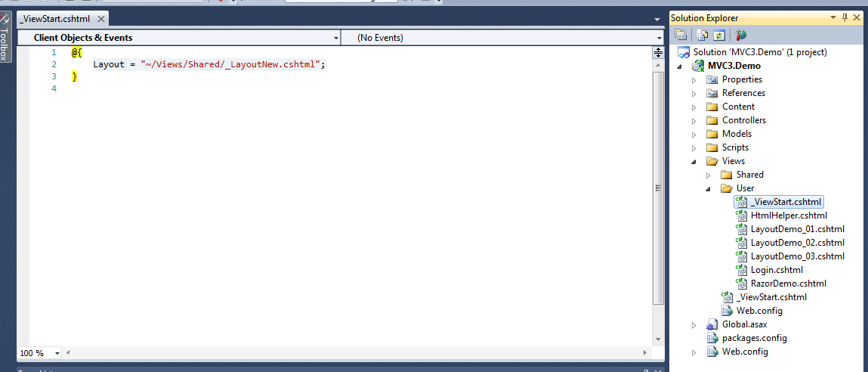Screen dimensions: 868x372
Task: Select RazorDemo.cshtml in the tree
Action: (788, 284)
